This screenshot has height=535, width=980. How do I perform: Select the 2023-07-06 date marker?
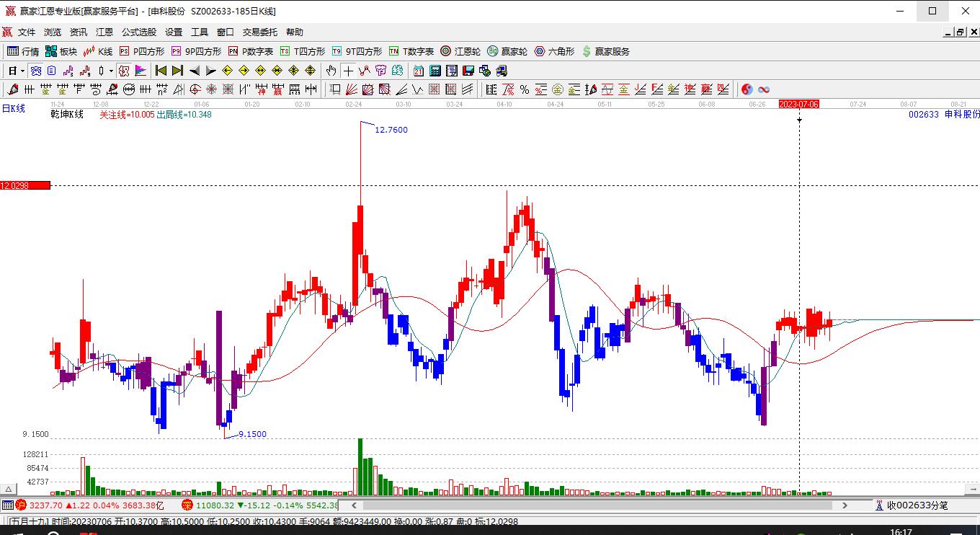(x=799, y=104)
